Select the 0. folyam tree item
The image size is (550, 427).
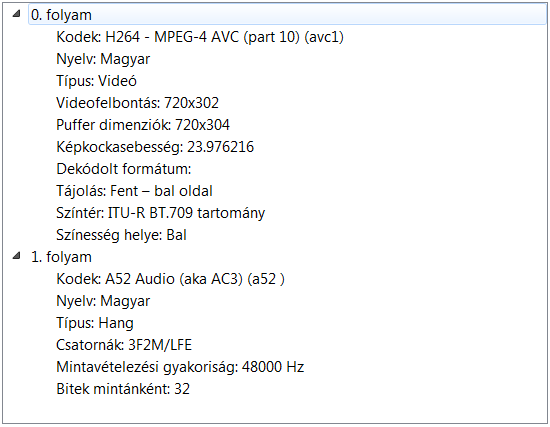[x=61, y=15]
